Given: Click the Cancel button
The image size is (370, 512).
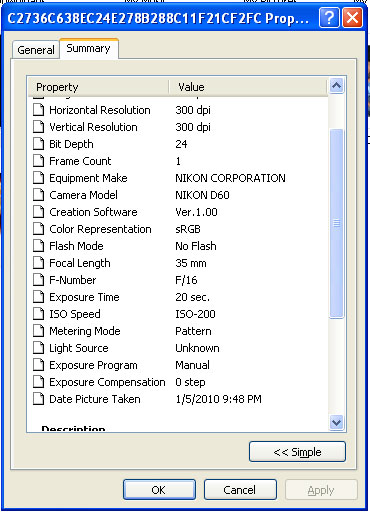Looking at the screenshot, I should tap(240, 490).
